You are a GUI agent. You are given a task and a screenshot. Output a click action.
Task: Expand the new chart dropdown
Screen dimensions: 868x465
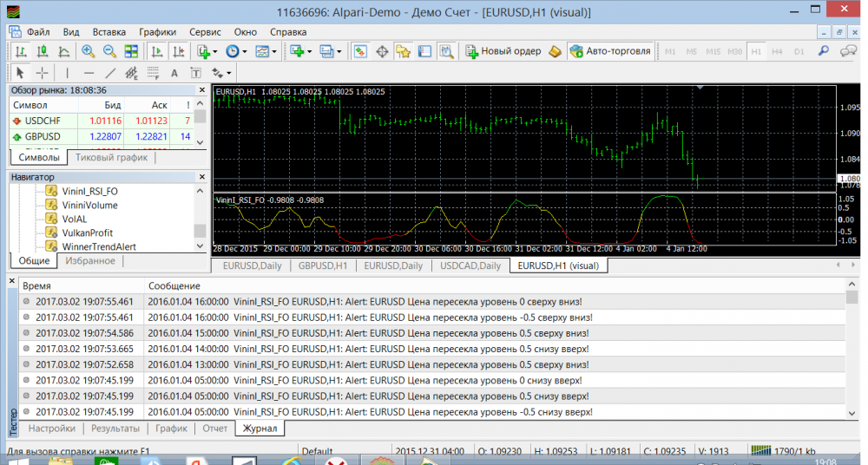pos(309,51)
